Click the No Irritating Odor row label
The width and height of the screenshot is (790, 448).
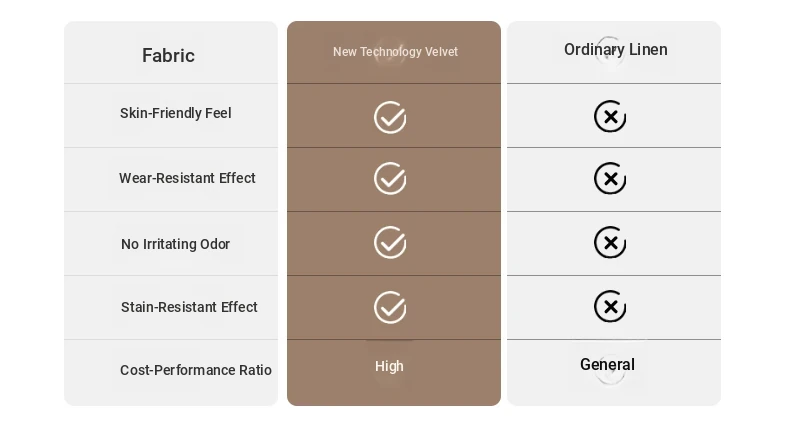click(x=175, y=244)
